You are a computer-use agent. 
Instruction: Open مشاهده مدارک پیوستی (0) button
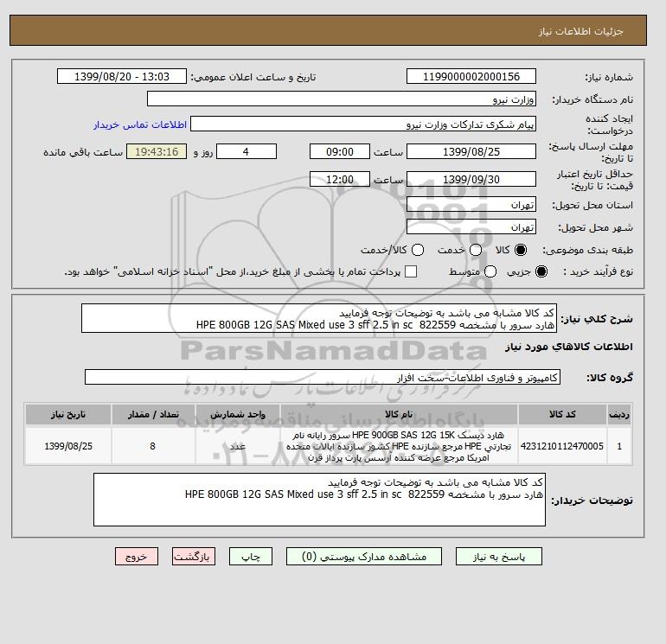364,556
